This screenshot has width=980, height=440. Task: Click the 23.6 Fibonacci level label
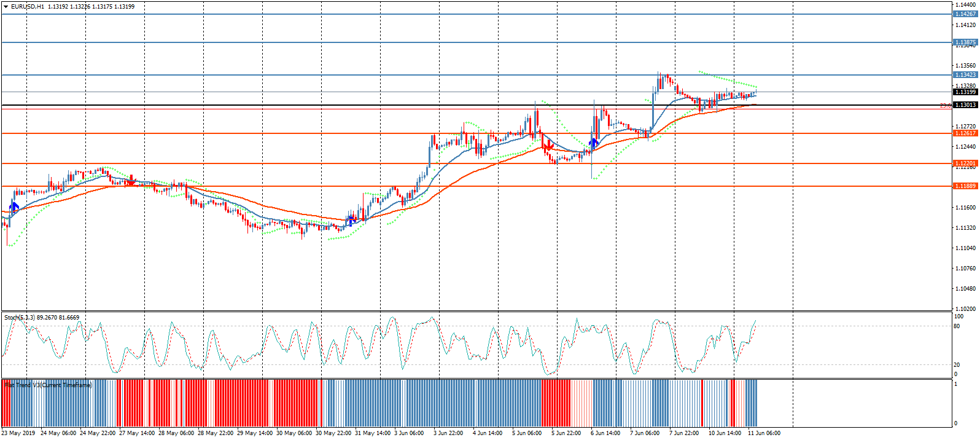[x=944, y=106]
